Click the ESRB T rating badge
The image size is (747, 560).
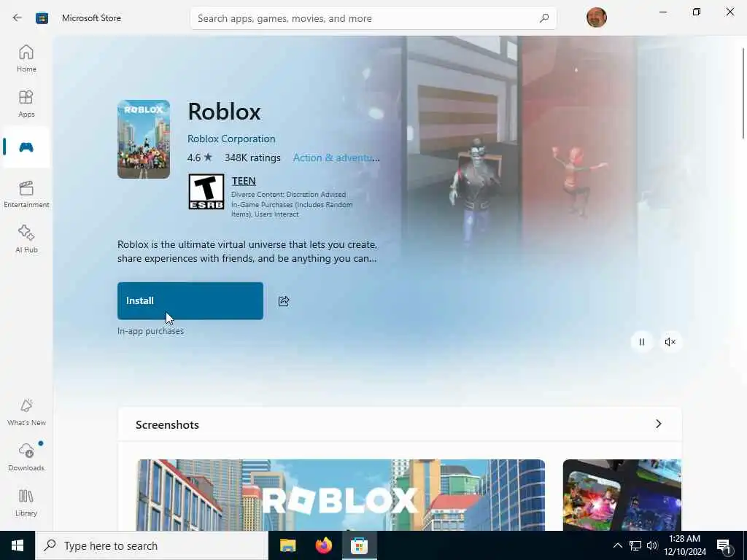(206, 192)
